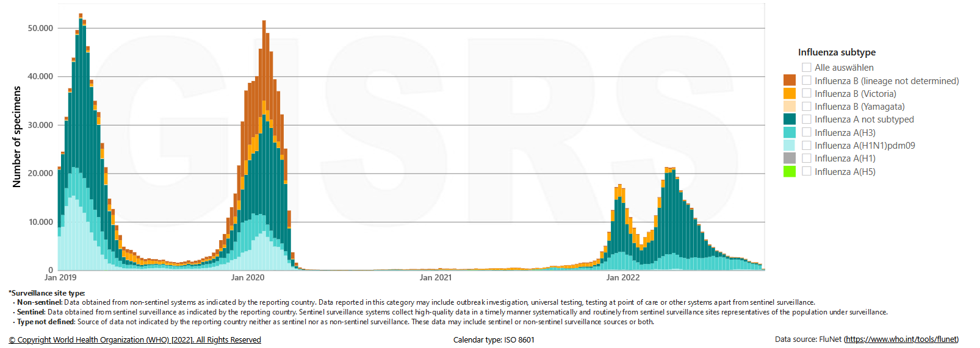Click the Jan 2020 axis label
The image size is (980, 348).
[248, 277]
